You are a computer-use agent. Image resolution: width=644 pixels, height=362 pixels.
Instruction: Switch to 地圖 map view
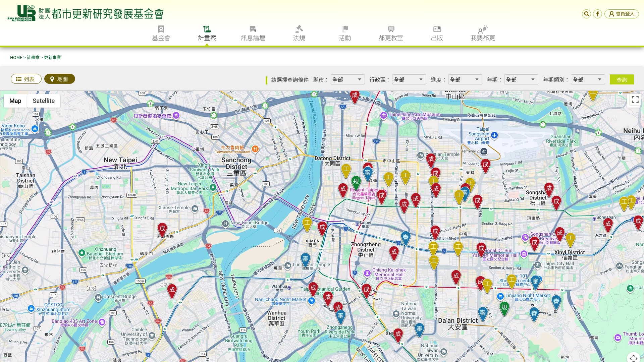tap(60, 79)
